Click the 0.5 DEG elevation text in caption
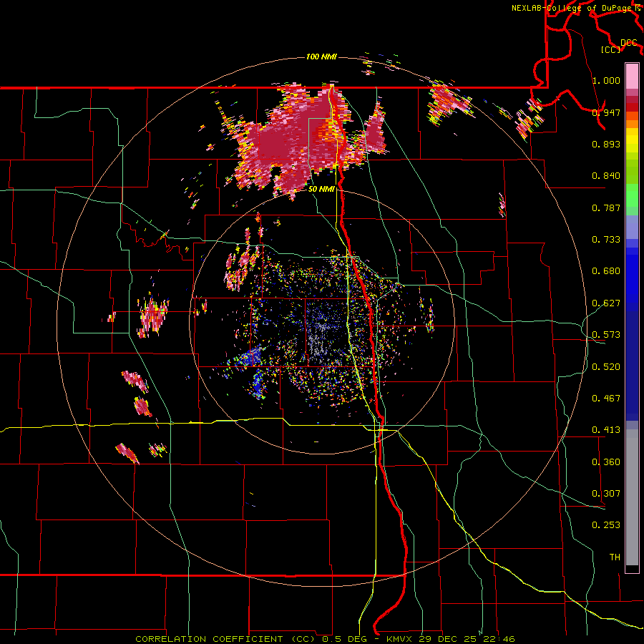Screen dimensions: 644x644 point(344,639)
